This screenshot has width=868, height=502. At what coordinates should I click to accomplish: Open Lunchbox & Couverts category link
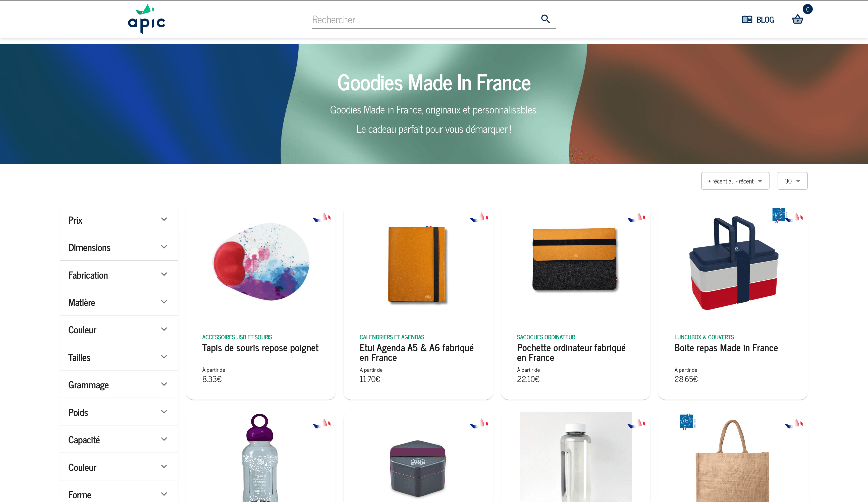(x=704, y=337)
